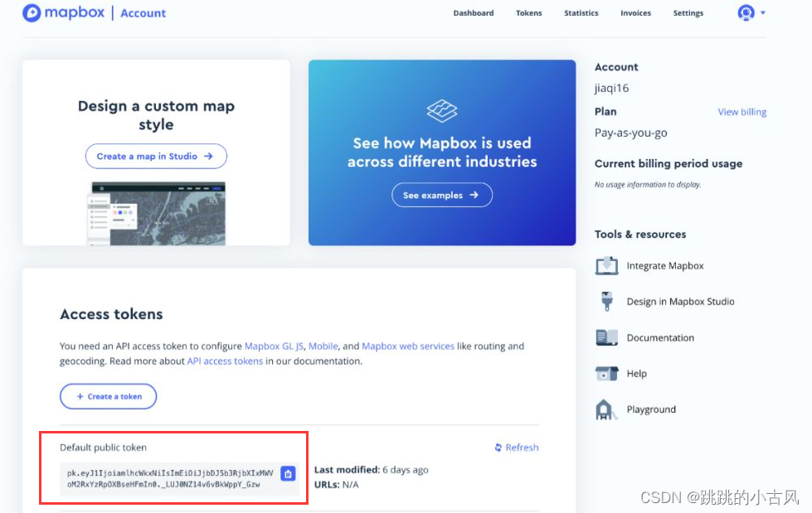Click the account name jiaqi16
This screenshot has width=812, height=513.
(x=611, y=88)
